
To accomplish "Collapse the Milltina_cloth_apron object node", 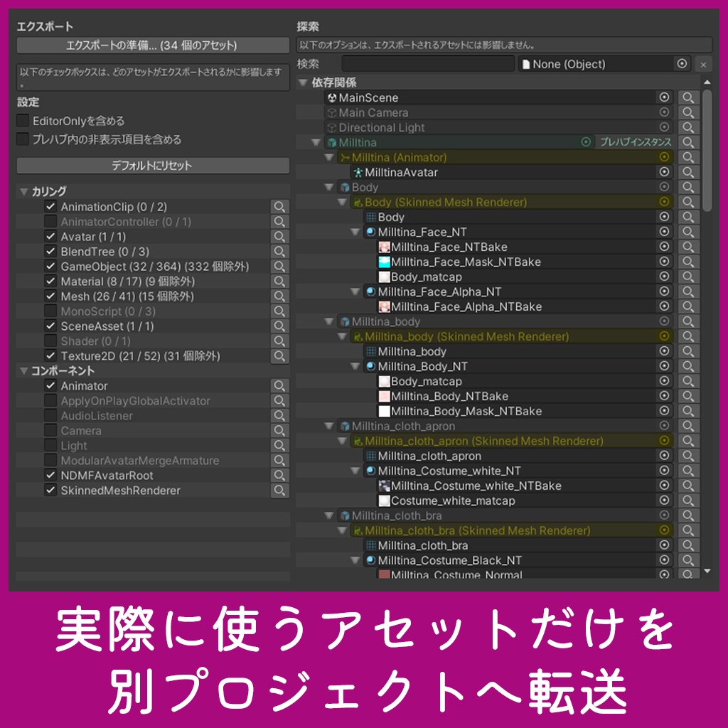I will pyautogui.click(x=329, y=426).
